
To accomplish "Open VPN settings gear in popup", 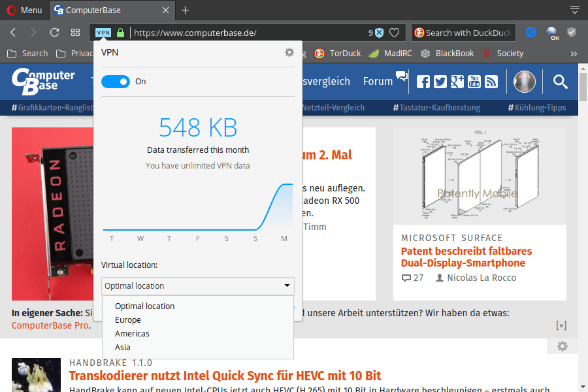I will coord(289,52).
